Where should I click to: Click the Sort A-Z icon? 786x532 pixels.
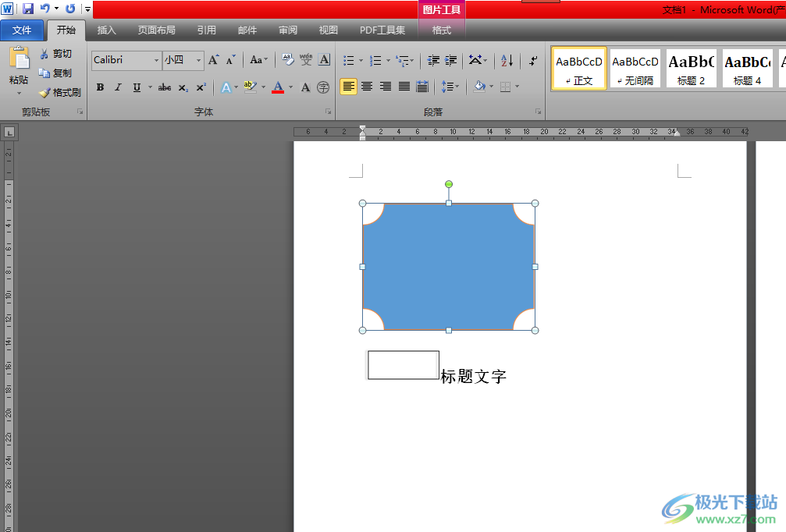click(x=507, y=61)
